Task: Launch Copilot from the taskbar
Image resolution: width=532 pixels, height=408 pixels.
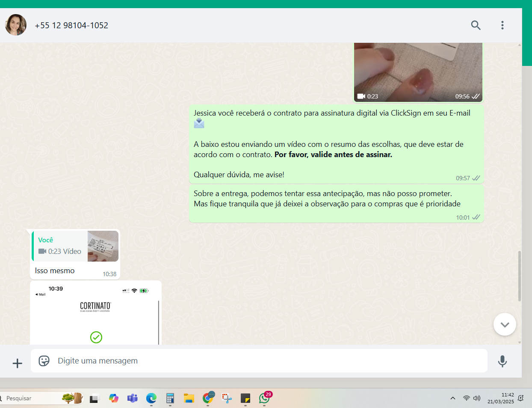Action: 114,398
